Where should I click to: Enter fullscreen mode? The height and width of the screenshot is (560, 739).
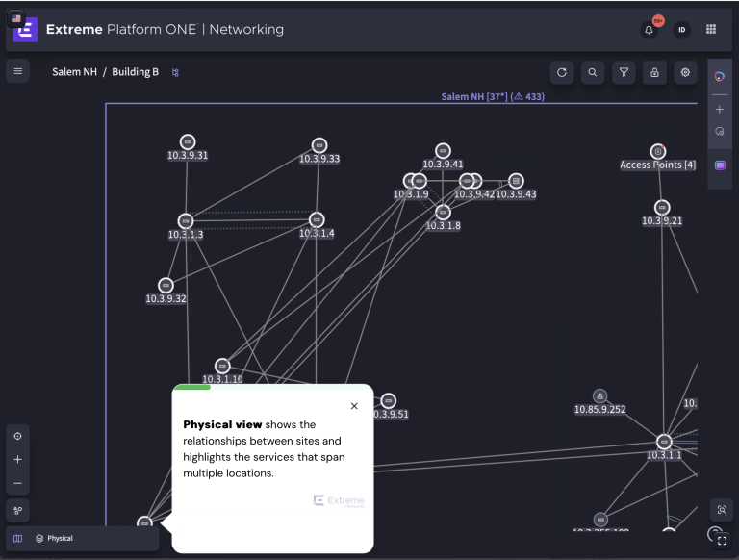722,541
